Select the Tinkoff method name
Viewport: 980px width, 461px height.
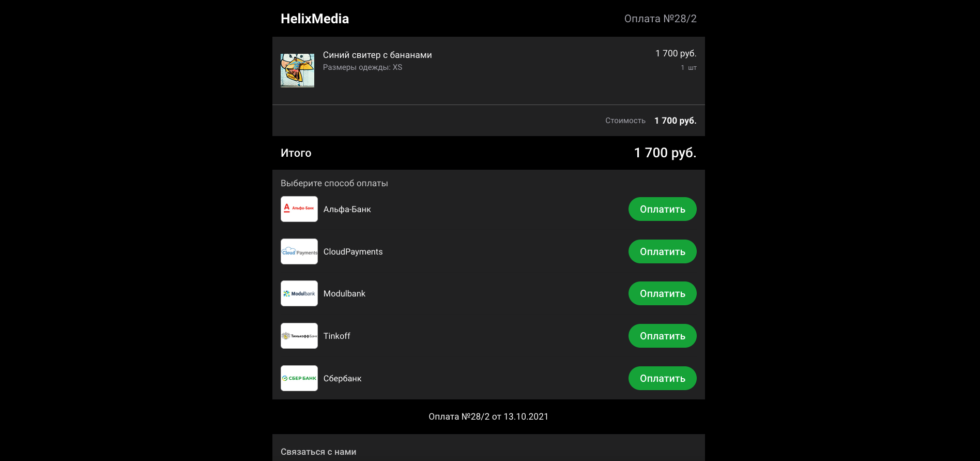(x=337, y=336)
